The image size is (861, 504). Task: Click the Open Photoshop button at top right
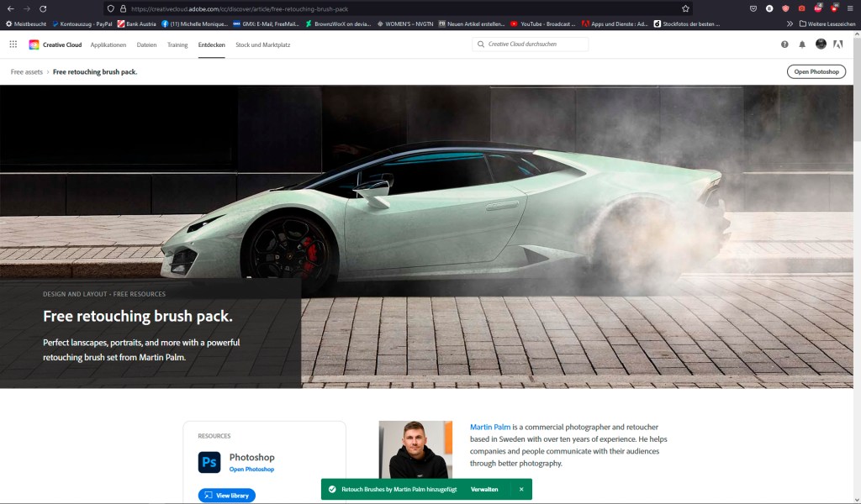point(816,72)
